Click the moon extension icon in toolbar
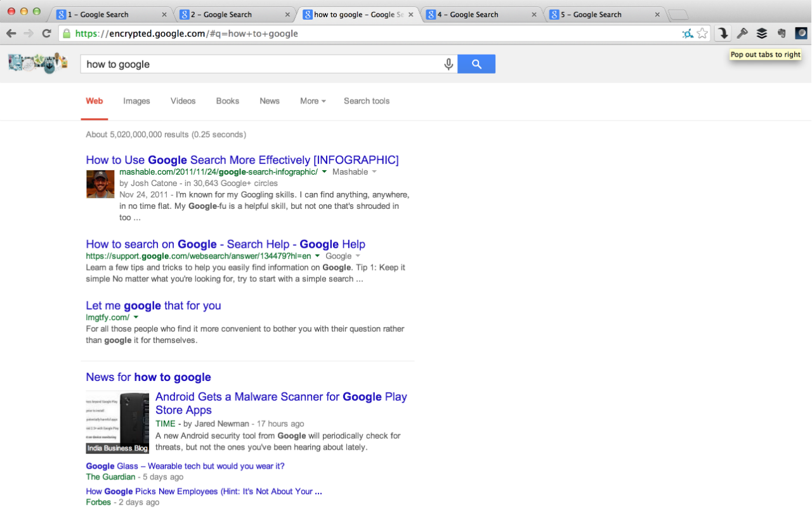 point(801,34)
